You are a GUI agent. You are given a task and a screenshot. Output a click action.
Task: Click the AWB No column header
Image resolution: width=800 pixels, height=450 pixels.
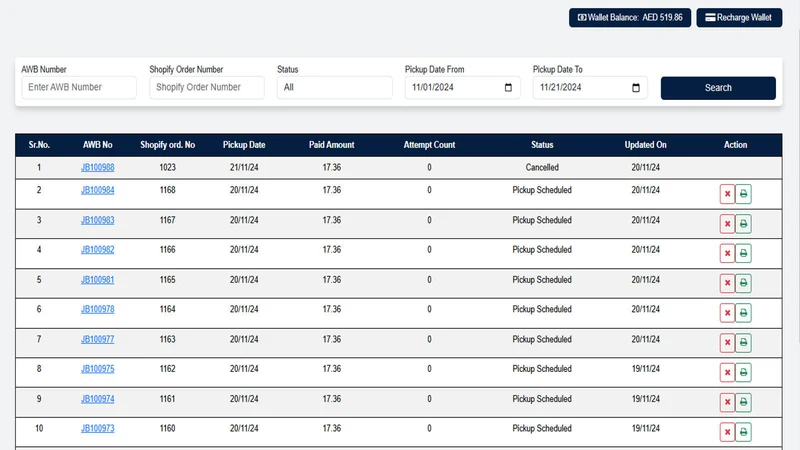click(97, 145)
